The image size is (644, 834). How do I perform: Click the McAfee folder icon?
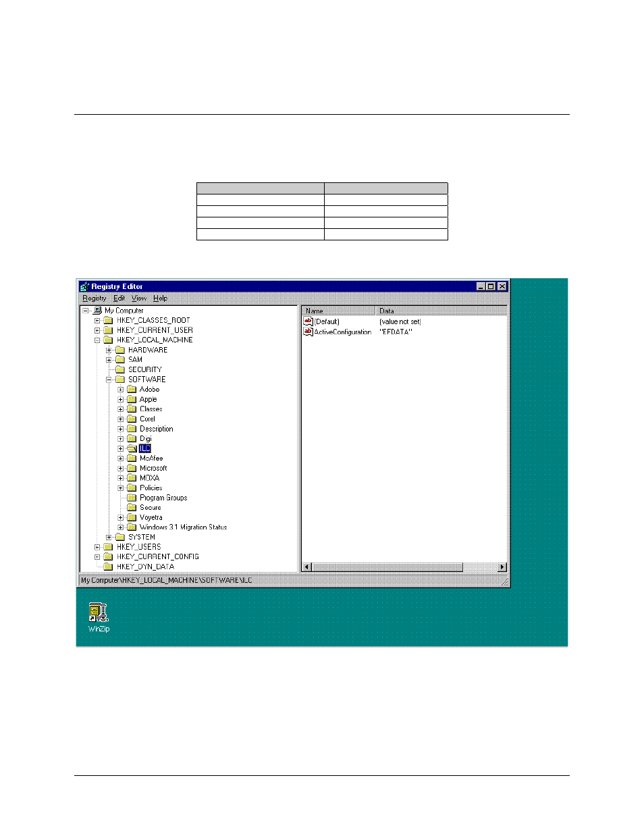[132, 458]
